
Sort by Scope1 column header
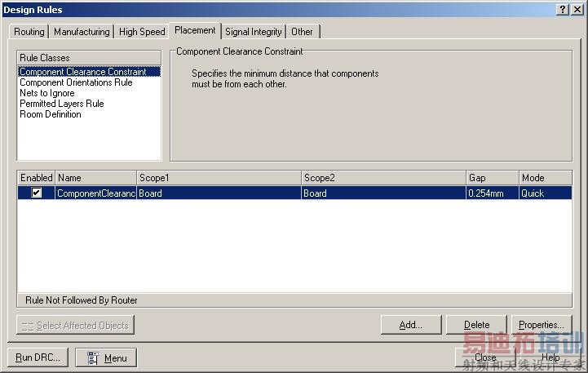click(219, 177)
